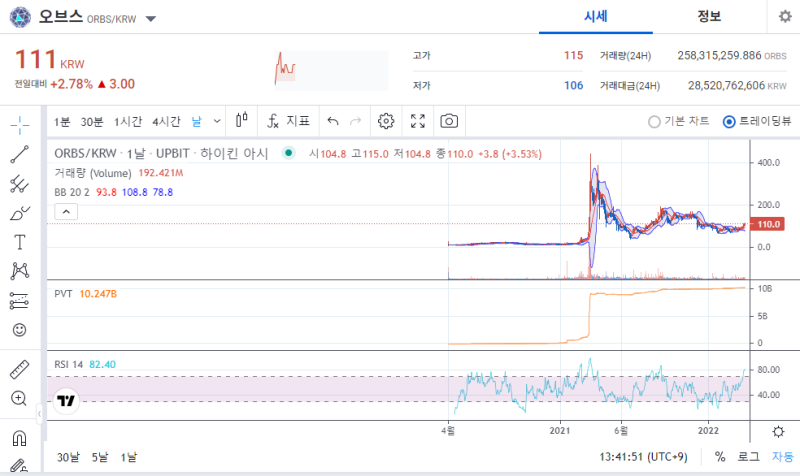Click the TradingView logo badge
800x476 pixels.
coord(66,400)
